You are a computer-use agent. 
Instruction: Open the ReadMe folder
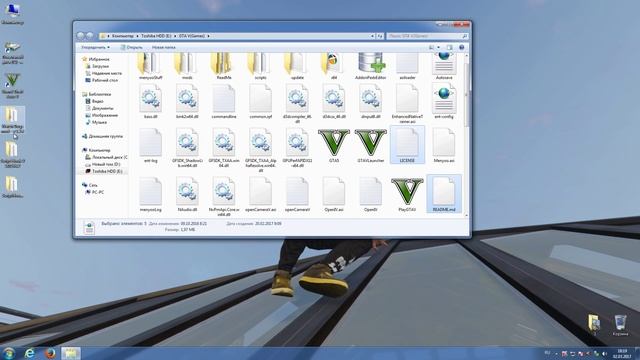point(224,66)
